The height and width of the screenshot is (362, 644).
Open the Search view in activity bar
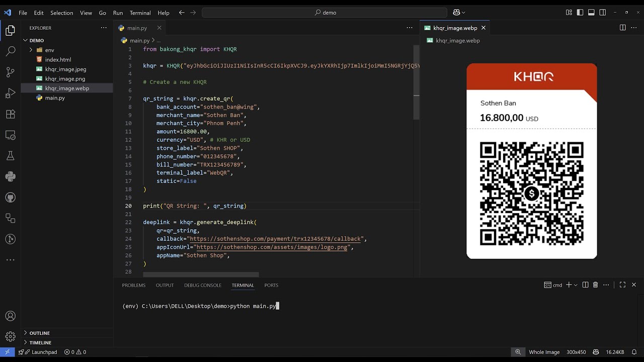click(10, 51)
